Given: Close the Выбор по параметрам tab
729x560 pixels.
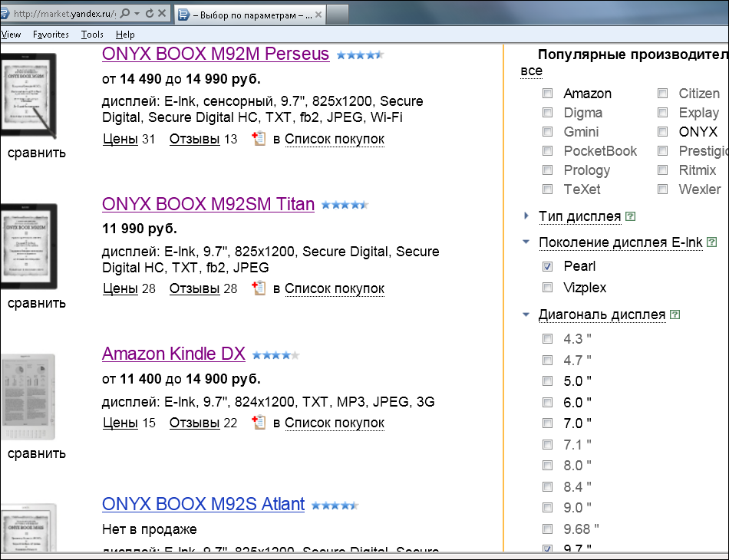Looking at the screenshot, I should [x=318, y=15].
